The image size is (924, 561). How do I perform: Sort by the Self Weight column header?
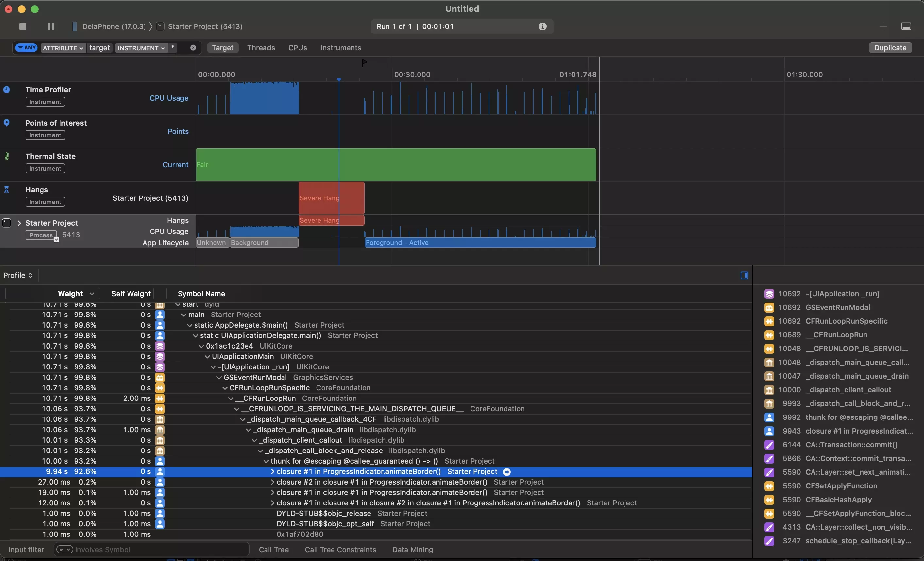pyautogui.click(x=131, y=294)
